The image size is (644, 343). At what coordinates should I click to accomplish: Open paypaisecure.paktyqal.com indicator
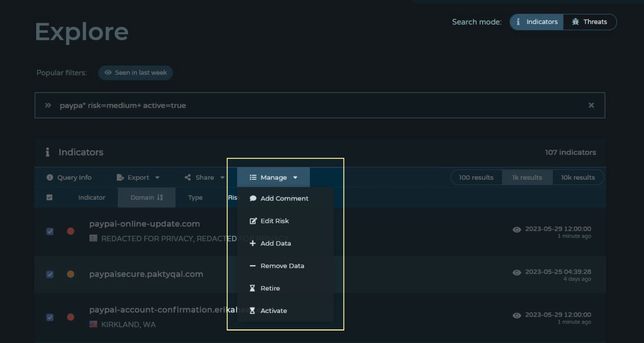tap(146, 274)
